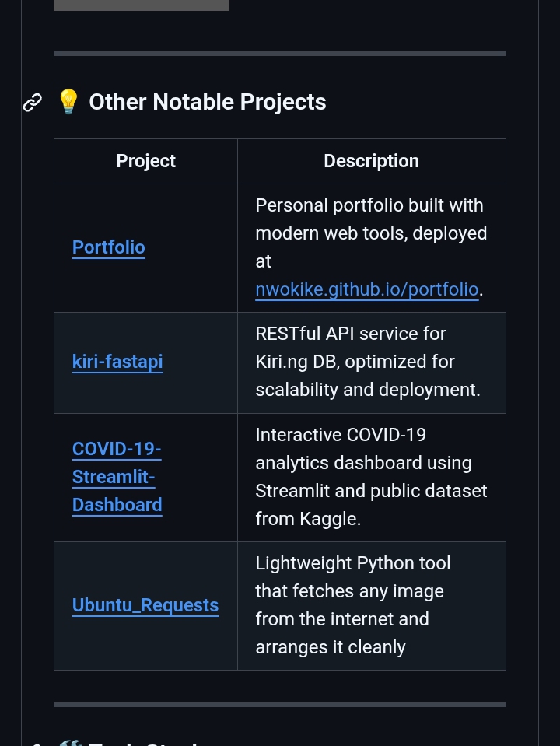
Task: Click the Description column header
Action: (371, 161)
